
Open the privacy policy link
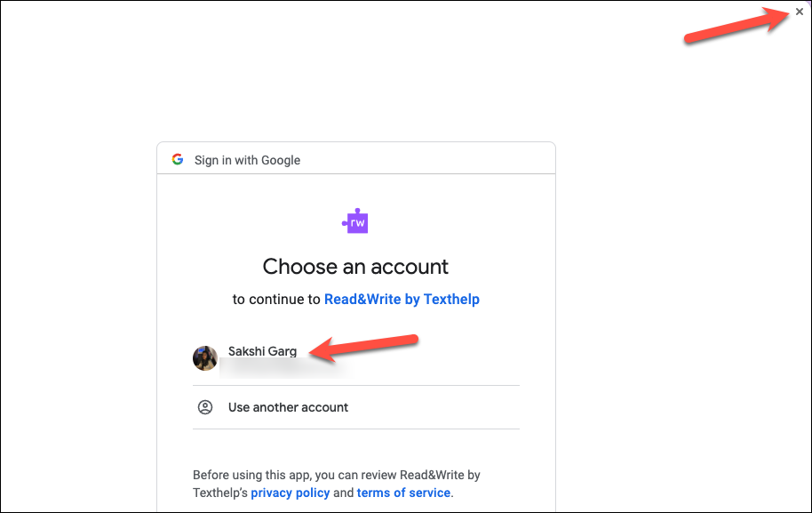point(290,493)
